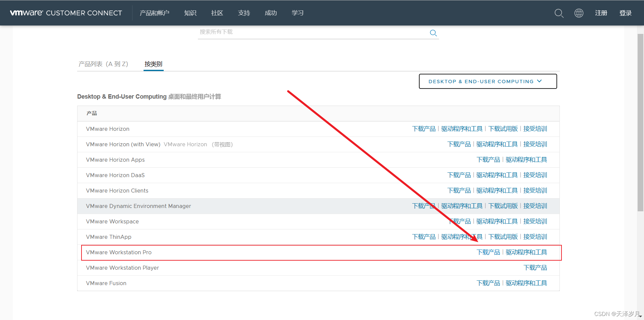Click 驱动程序和工具 for VMware Fusion

click(526, 283)
